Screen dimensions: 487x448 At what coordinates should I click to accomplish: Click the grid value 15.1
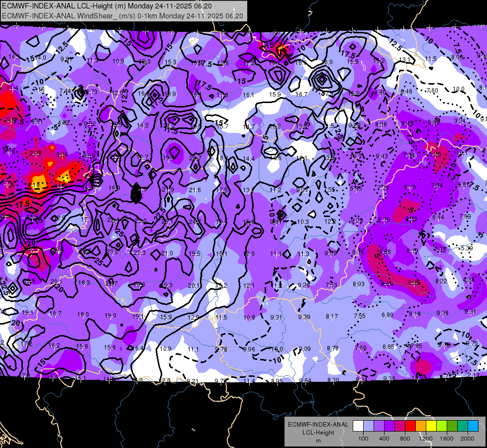[x=221, y=254]
